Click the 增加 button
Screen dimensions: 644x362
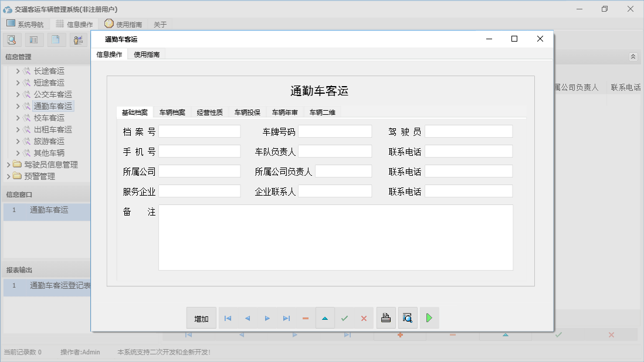tap(201, 318)
